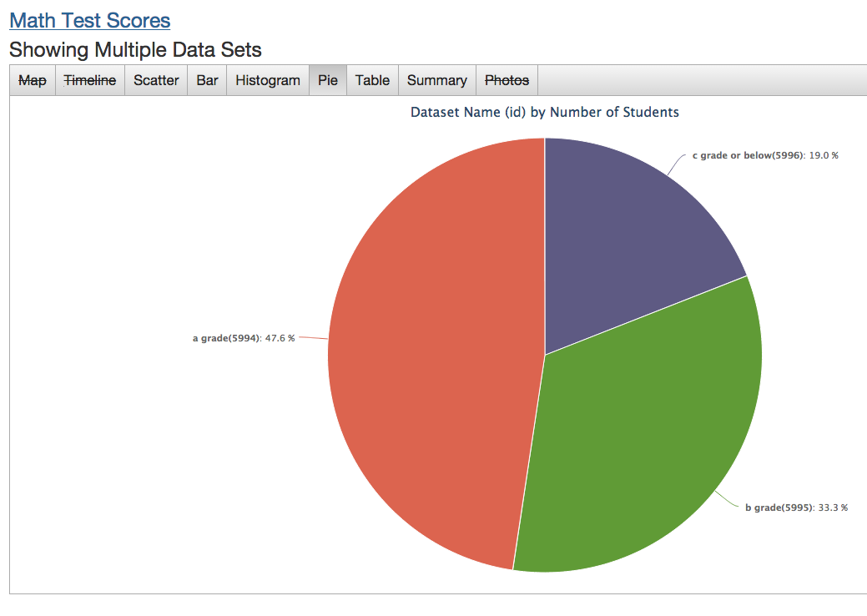
Task: Click the Photos tab
Action: point(507,80)
